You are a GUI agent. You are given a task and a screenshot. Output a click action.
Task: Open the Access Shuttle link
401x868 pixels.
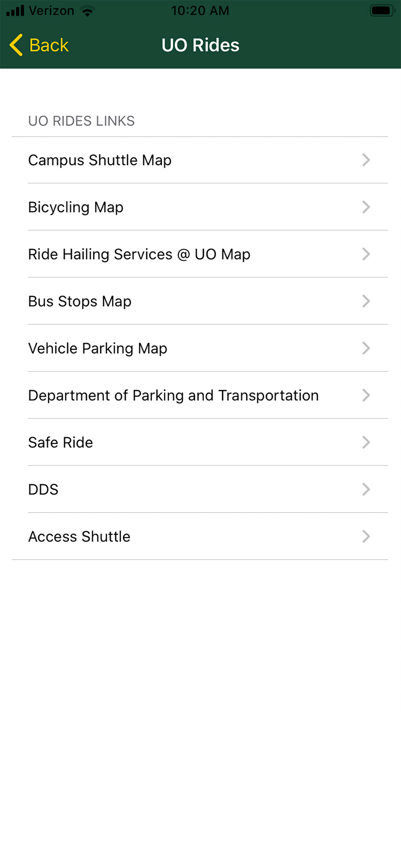pos(79,536)
